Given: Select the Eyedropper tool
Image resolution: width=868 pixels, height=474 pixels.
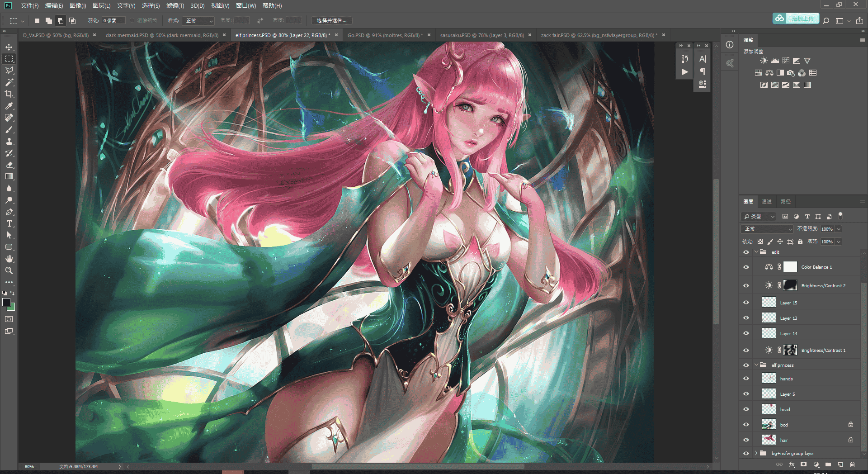Looking at the screenshot, I should click(9, 106).
